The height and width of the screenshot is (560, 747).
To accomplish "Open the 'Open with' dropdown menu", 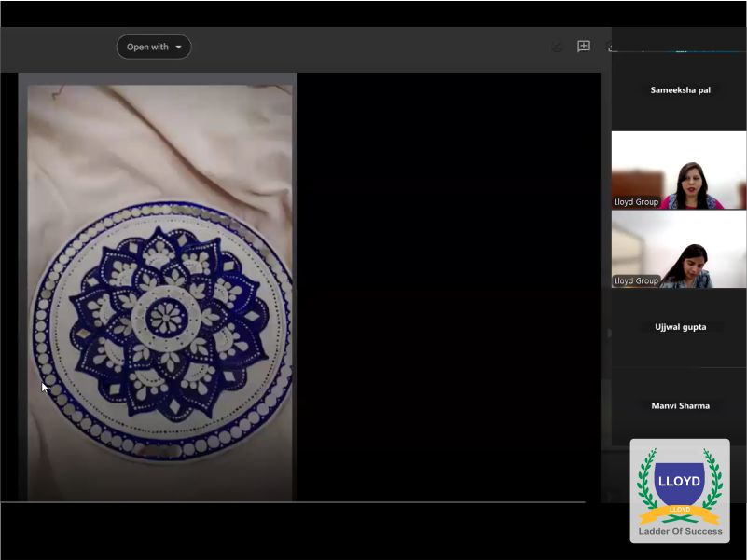I will click(x=153, y=47).
